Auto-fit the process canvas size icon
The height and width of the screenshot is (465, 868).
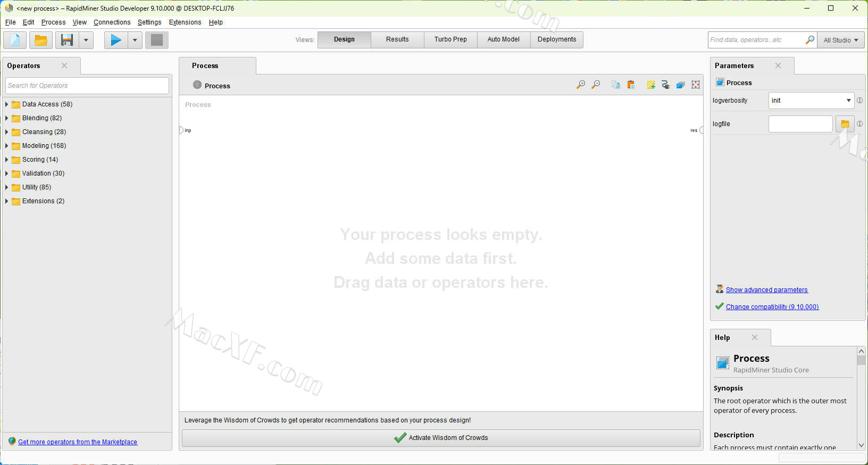[x=696, y=85]
